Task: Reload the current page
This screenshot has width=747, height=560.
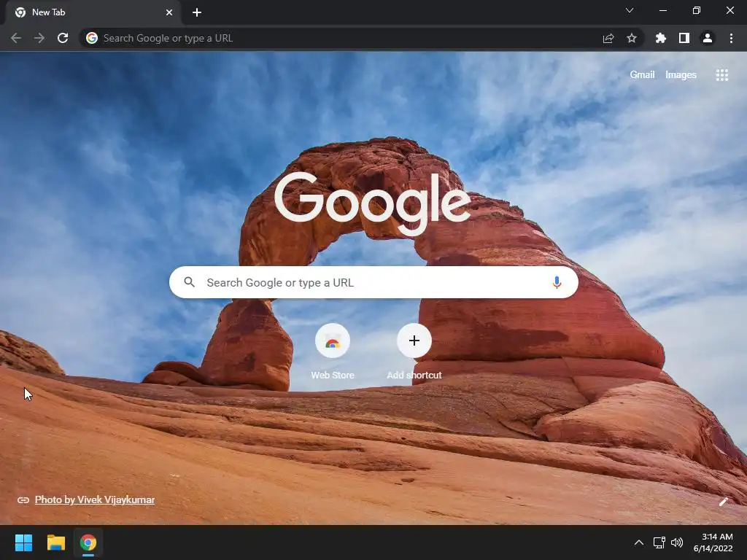Action: [x=63, y=38]
